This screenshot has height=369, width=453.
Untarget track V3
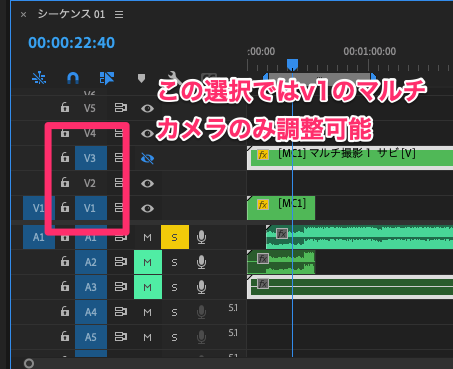click(91, 158)
